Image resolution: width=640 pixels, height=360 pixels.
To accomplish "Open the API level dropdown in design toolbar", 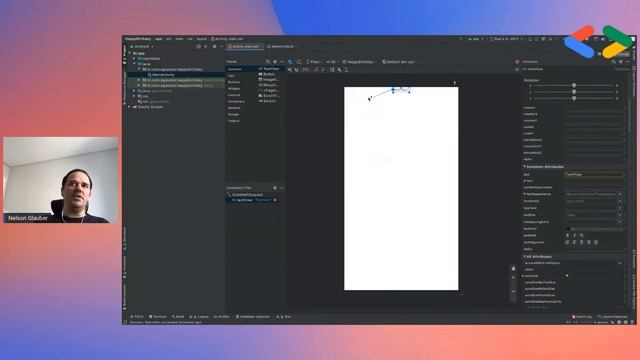I will tap(332, 62).
